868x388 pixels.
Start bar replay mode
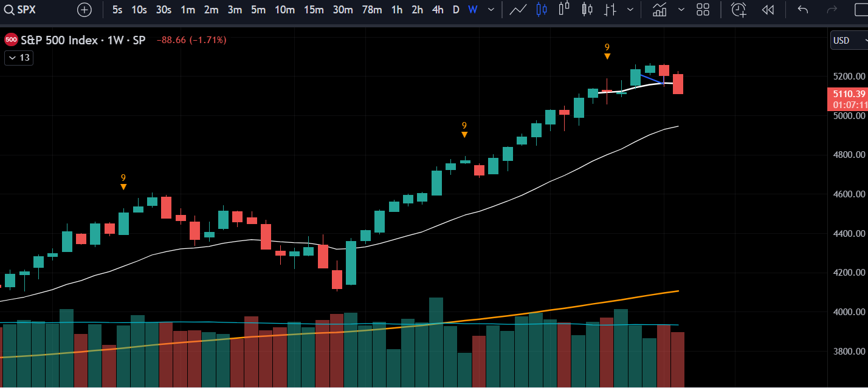(x=768, y=10)
